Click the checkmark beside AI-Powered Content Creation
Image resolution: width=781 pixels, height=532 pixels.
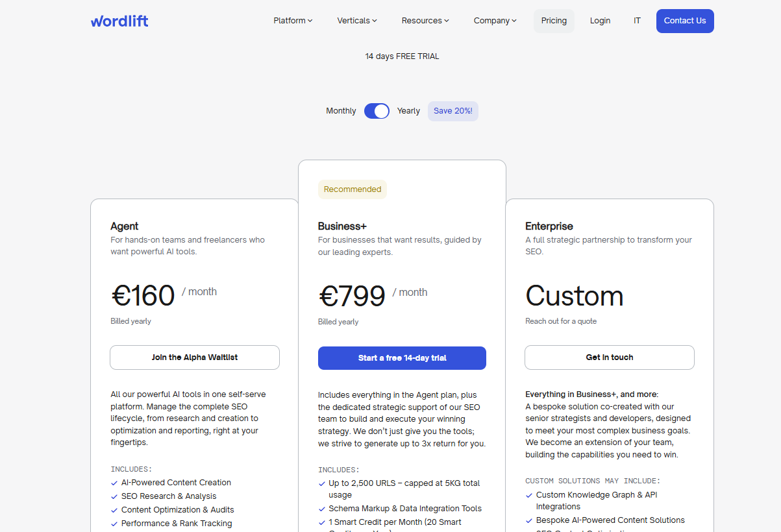pyautogui.click(x=114, y=483)
